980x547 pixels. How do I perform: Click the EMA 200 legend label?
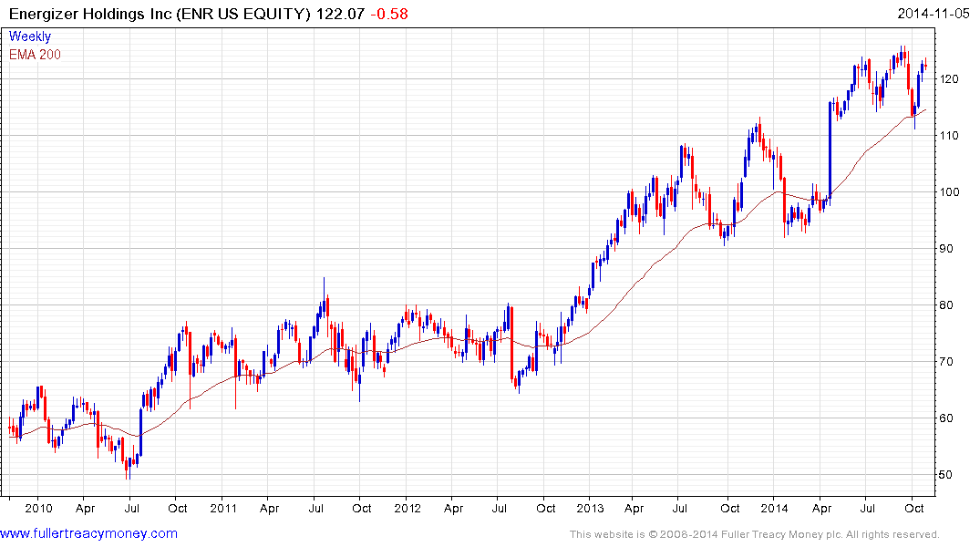click(x=35, y=55)
